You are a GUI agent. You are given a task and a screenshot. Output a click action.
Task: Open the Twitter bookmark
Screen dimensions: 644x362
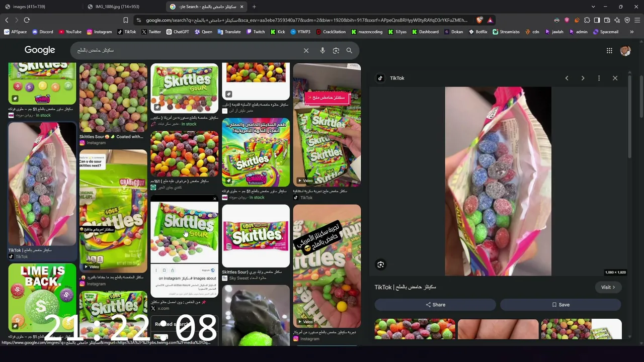(151, 32)
